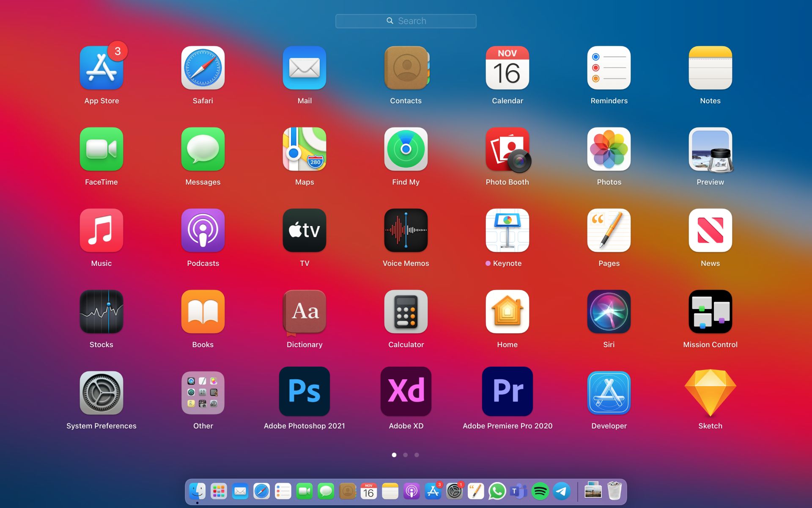Launch Find My app

coord(406,149)
